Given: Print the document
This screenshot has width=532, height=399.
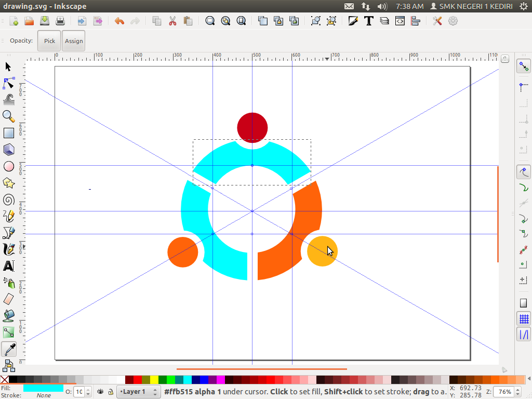Looking at the screenshot, I should [x=60, y=21].
